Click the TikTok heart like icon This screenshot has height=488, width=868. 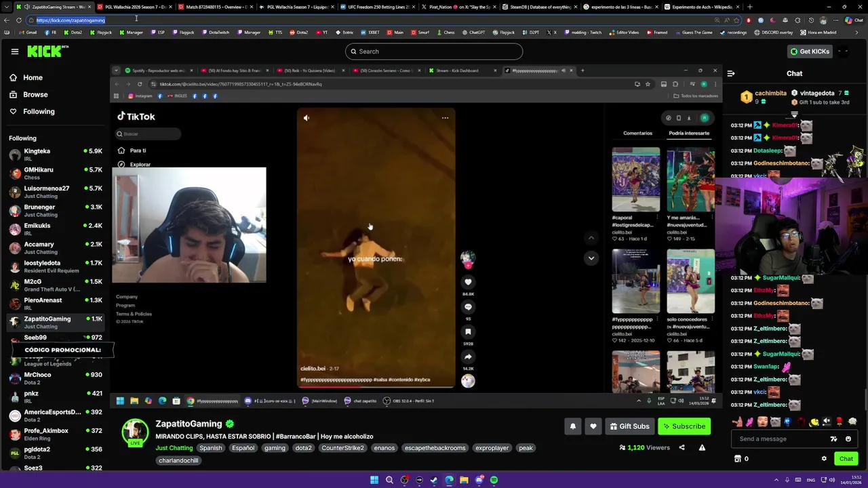(468, 282)
